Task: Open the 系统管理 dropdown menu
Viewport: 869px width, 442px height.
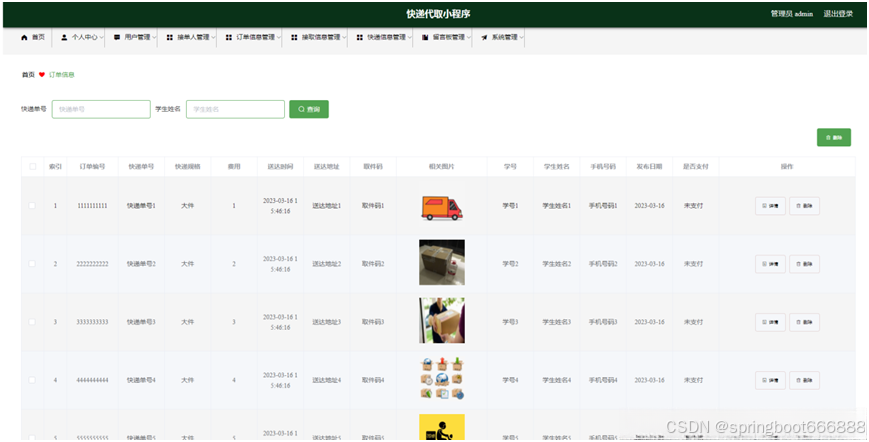Action: (502, 37)
